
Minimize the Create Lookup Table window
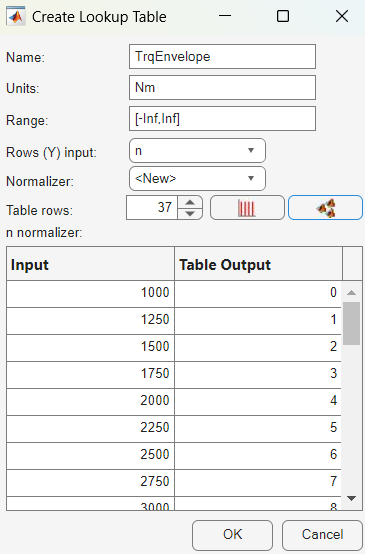[x=225, y=16]
